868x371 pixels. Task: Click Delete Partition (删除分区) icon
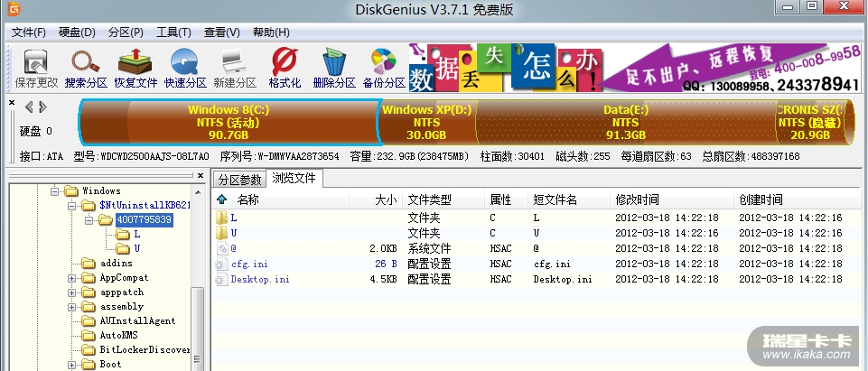coord(334,69)
